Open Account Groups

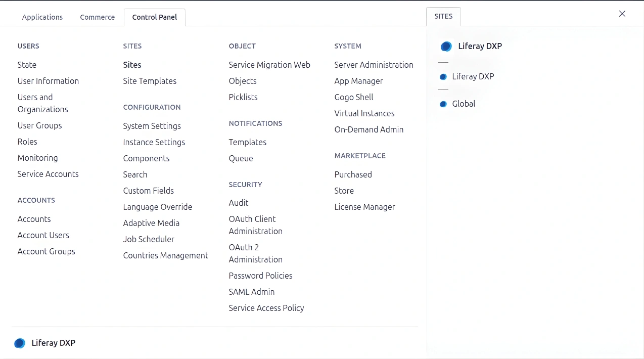pyautogui.click(x=46, y=251)
